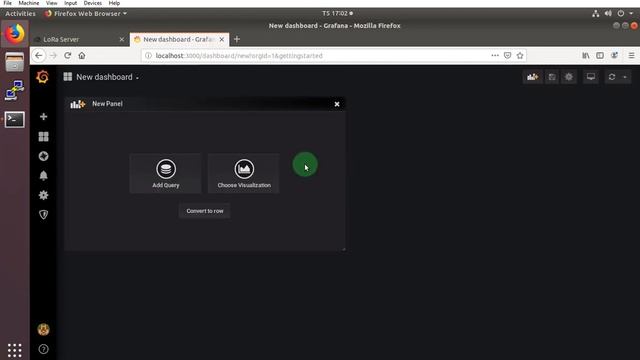Screen dimensions: 640x360
Task: Click Convert to row button
Action: pyautogui.click(x=204, y=211)
